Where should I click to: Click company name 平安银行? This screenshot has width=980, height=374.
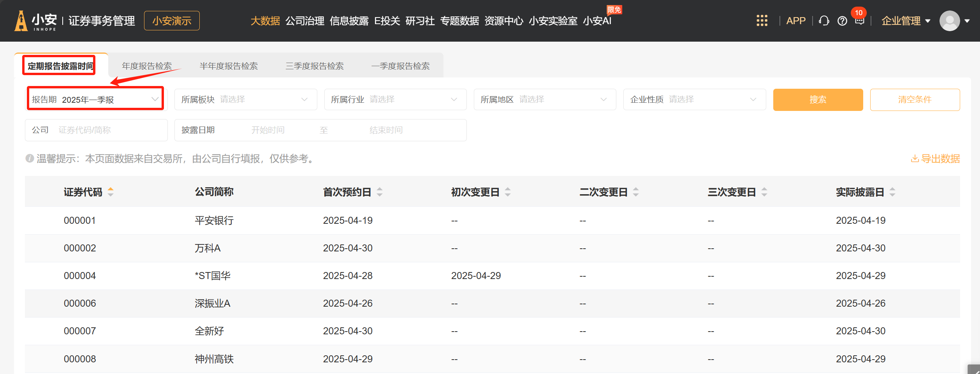pos(214,221)
